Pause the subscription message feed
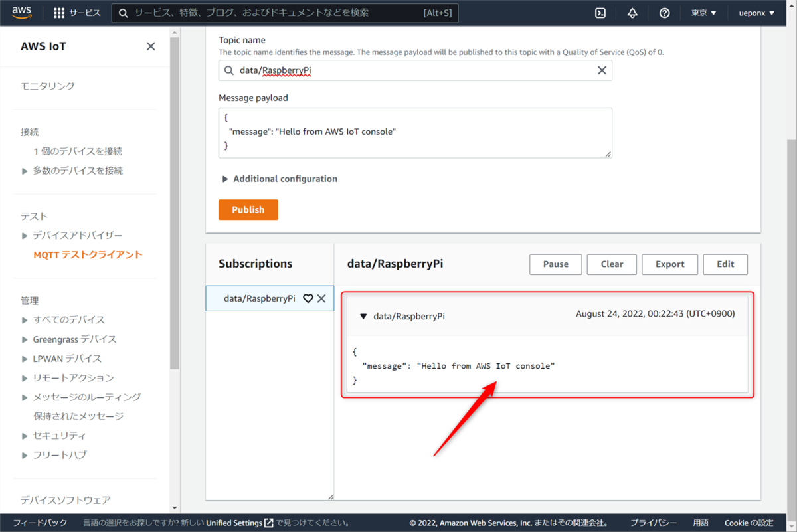 click(x=556, y=264)
